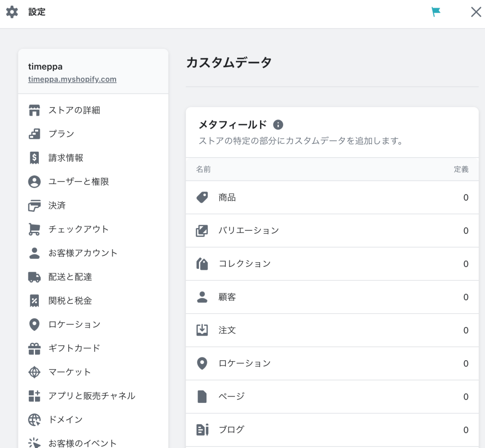Screen dimensions: 485x448
Task: Click the blog icon for ブログ
Action: coord(202,430)
